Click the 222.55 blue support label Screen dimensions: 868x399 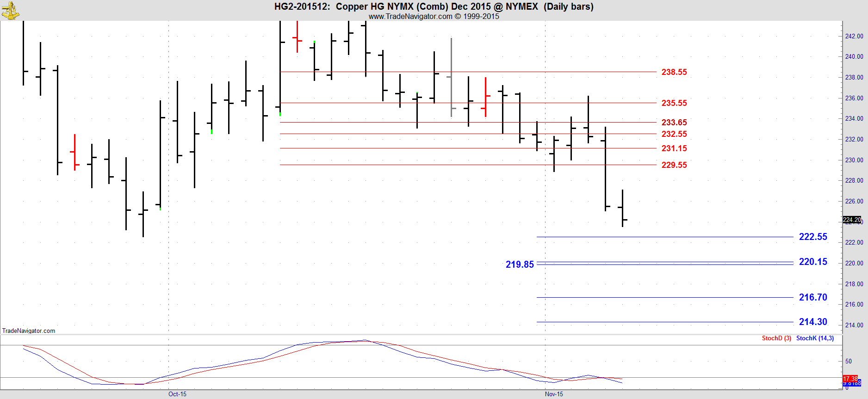(812, 237)
